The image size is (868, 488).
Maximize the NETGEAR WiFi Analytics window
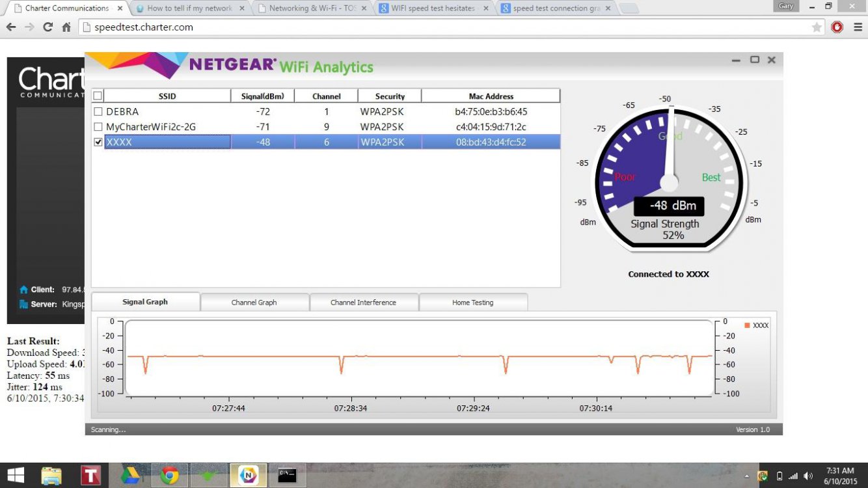point(755,60)
